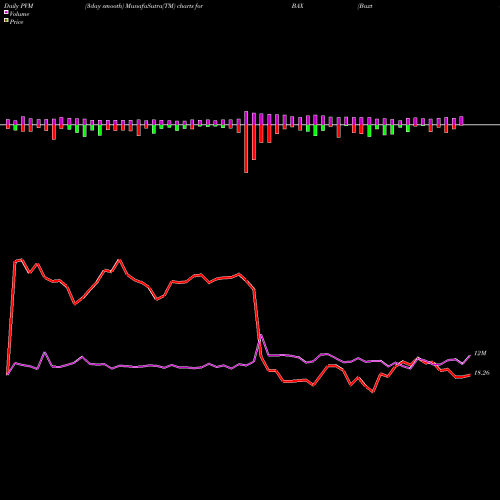Screen dimensions: 500x500
Task: Click the Volume legend color swatch
Action: (x=6, y=12)
